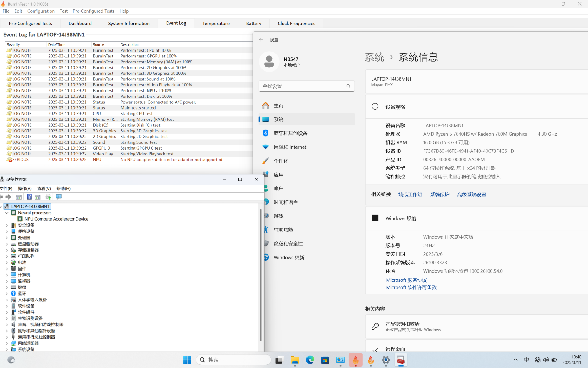Select 人体学输入设备 in Device Manager tree
The width and height of the screenshot is (588, 368).
point(32,300)
